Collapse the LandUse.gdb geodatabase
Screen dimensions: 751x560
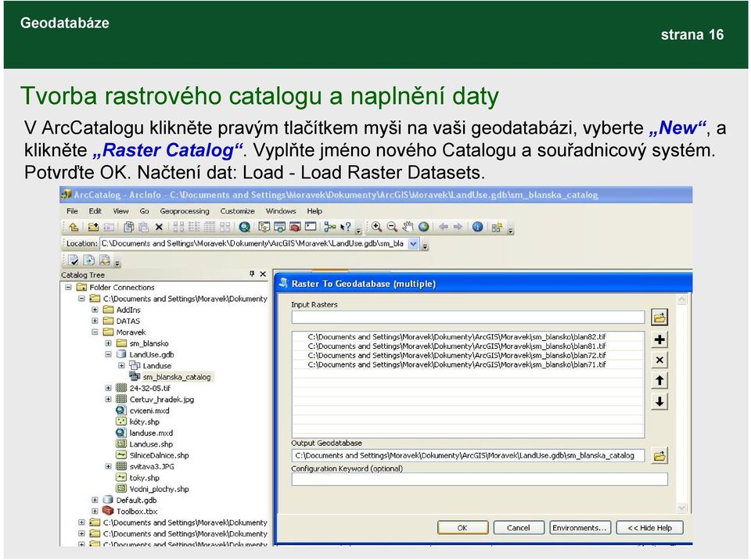[108, 354]
